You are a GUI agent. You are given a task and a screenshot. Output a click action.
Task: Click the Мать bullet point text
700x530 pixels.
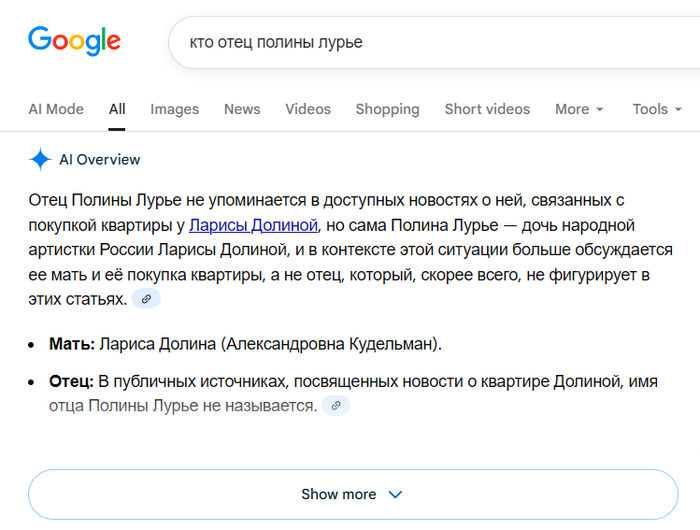tap(245, 344)
